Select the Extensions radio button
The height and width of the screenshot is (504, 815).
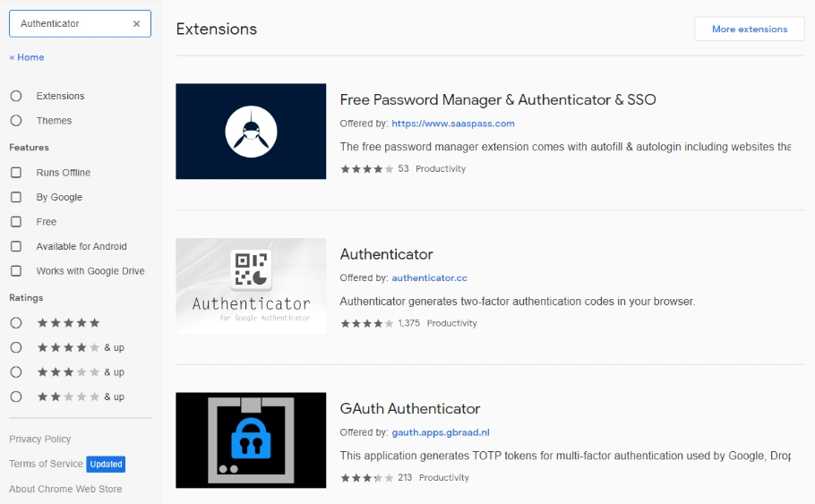tap(16, 96)
